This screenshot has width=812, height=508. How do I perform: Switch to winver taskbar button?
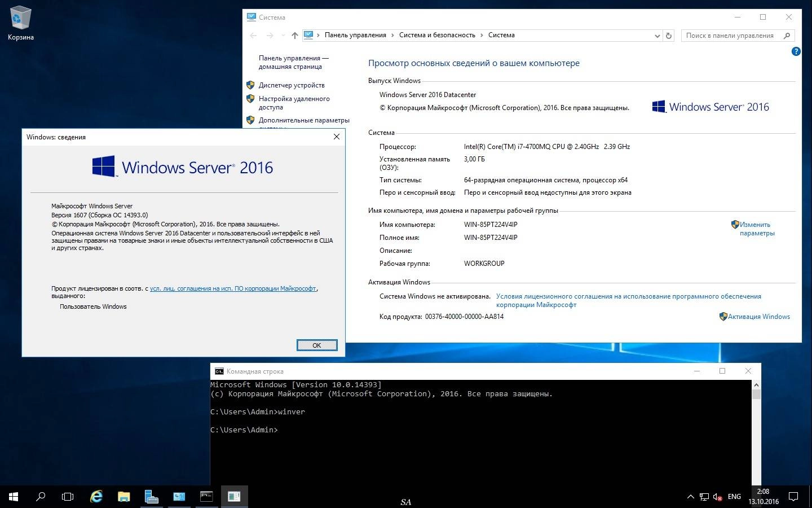coord(234,497)
